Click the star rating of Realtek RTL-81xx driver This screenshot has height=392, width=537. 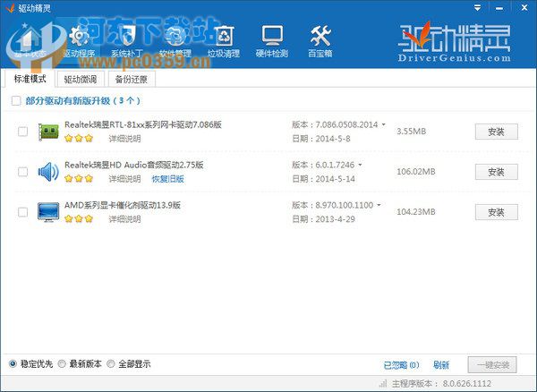point(79,139)
